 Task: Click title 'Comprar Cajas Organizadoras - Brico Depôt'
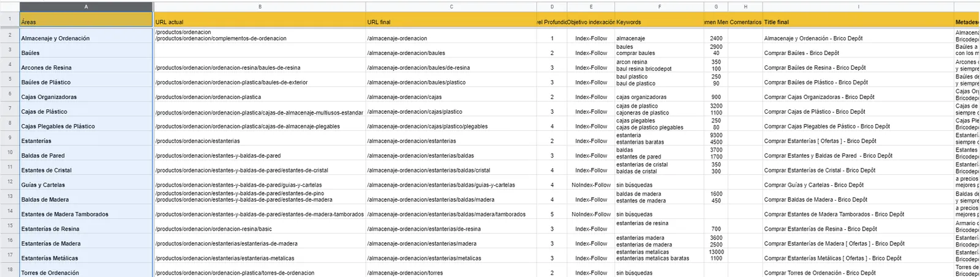click(x=858, y=94)
